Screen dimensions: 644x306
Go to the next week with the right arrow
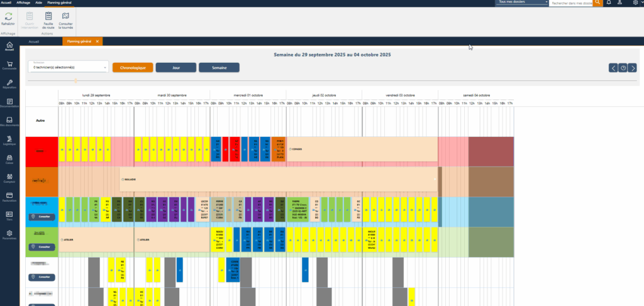633,68
